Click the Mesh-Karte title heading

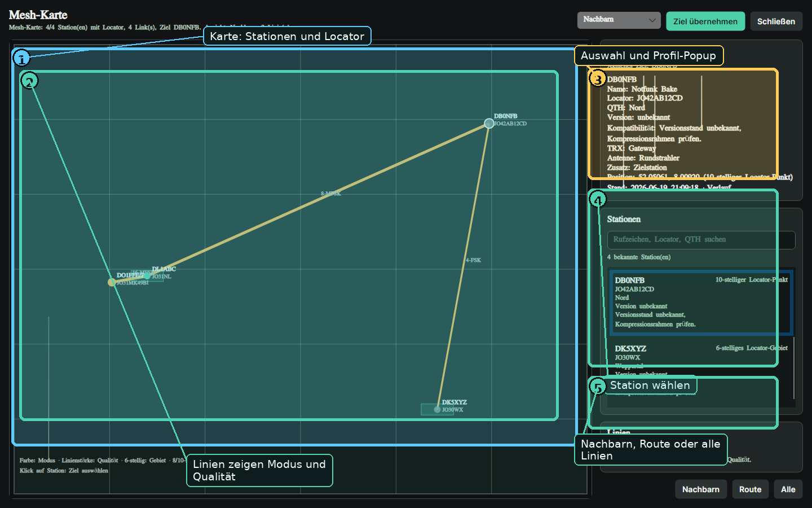[38, 15]
